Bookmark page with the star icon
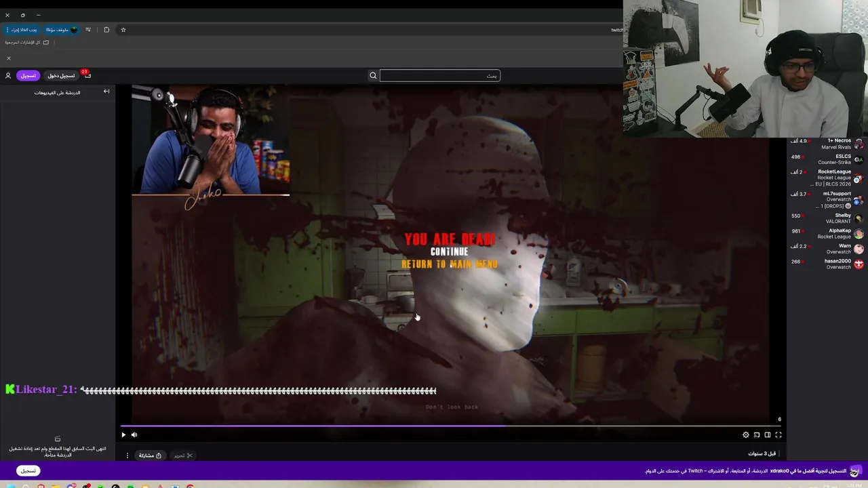Screen dimensions: 868x488 click(123, 30)
